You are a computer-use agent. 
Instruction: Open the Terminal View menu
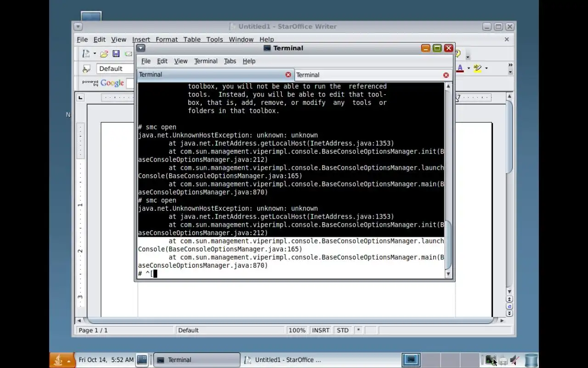click(181, 61)
